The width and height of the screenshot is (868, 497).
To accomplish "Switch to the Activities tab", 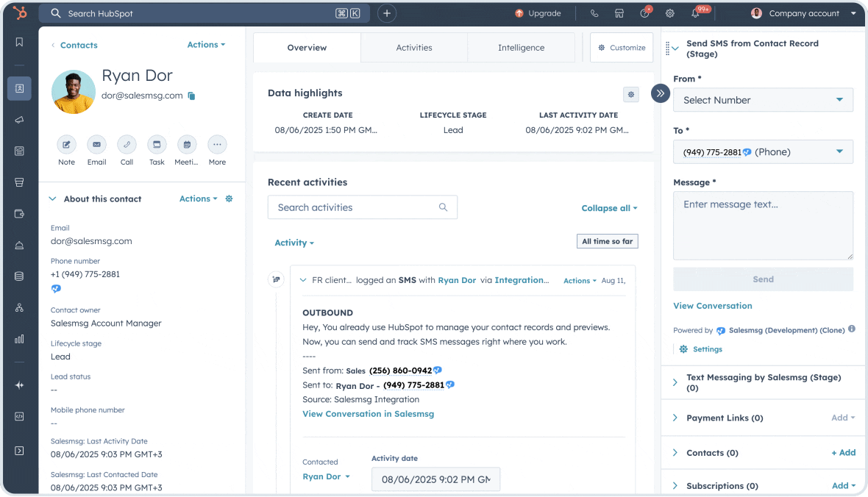I will 414,48.
